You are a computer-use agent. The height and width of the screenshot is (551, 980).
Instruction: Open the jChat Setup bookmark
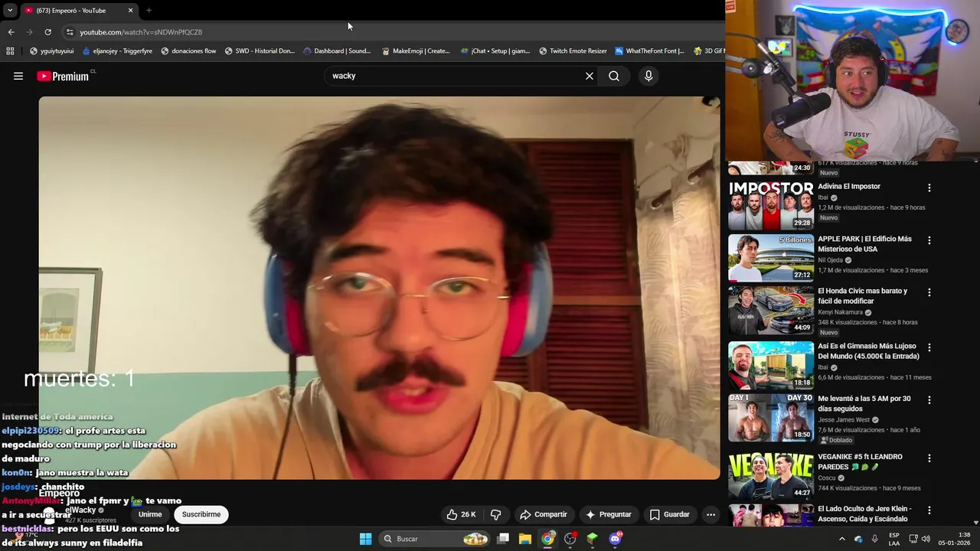(x=495, y=51)
